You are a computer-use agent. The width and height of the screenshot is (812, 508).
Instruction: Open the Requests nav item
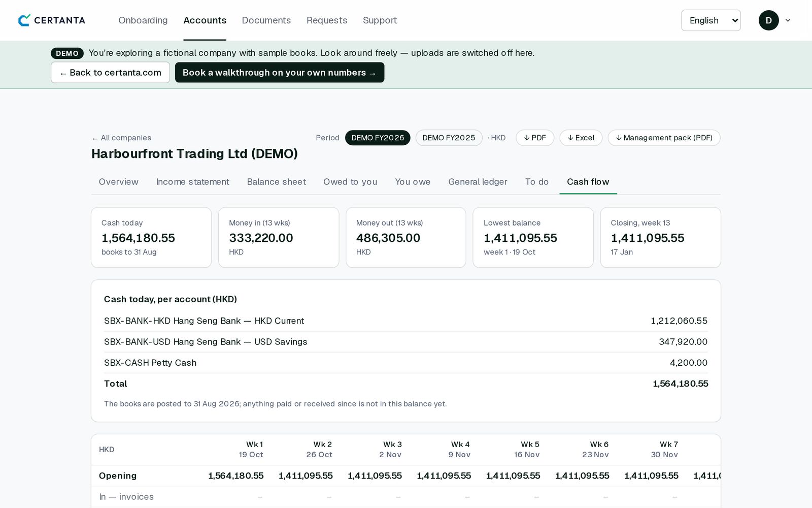[327, 20]
